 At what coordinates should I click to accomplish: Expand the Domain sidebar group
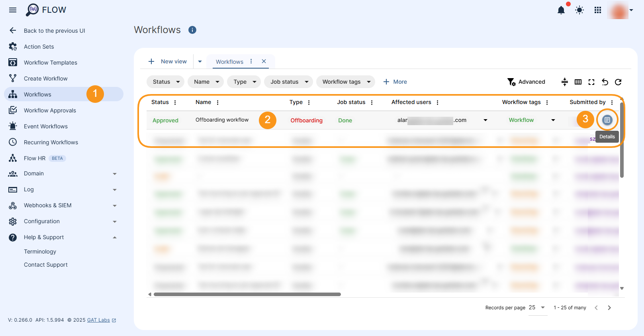[64, 174]
